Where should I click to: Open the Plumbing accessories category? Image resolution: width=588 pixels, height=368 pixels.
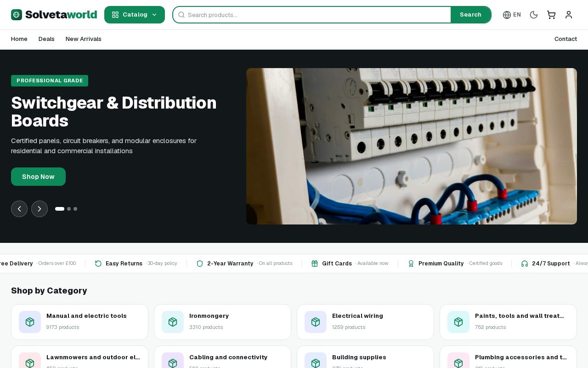click(x=508, y=357)
